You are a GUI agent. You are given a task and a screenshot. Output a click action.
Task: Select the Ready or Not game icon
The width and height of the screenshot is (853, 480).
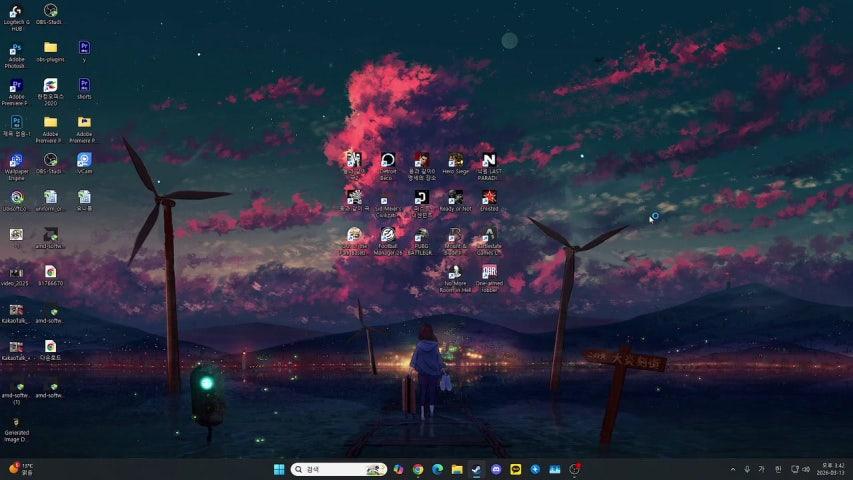455,198
